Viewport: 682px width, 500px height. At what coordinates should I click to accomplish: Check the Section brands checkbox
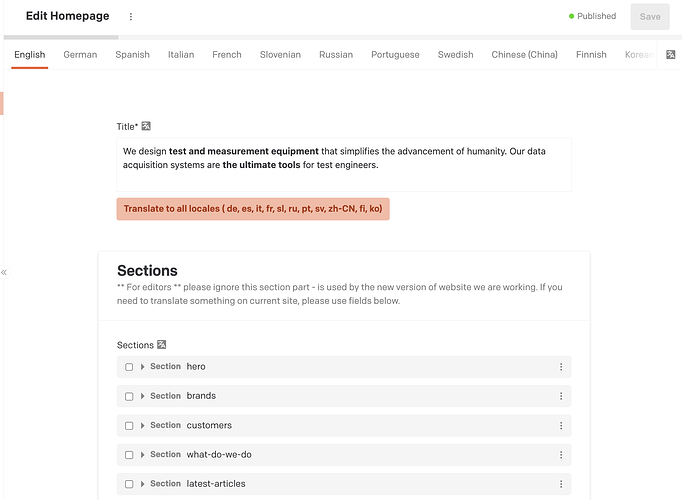pos(129,397)
